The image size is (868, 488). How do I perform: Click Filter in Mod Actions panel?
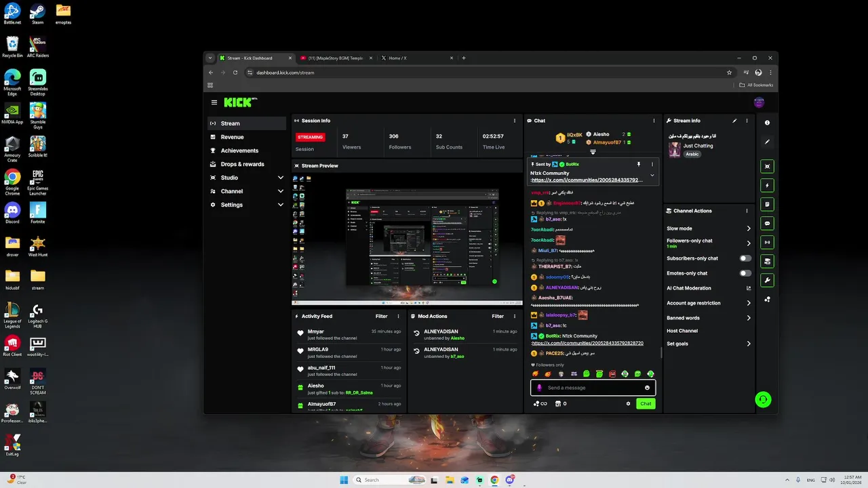point(498,317)
